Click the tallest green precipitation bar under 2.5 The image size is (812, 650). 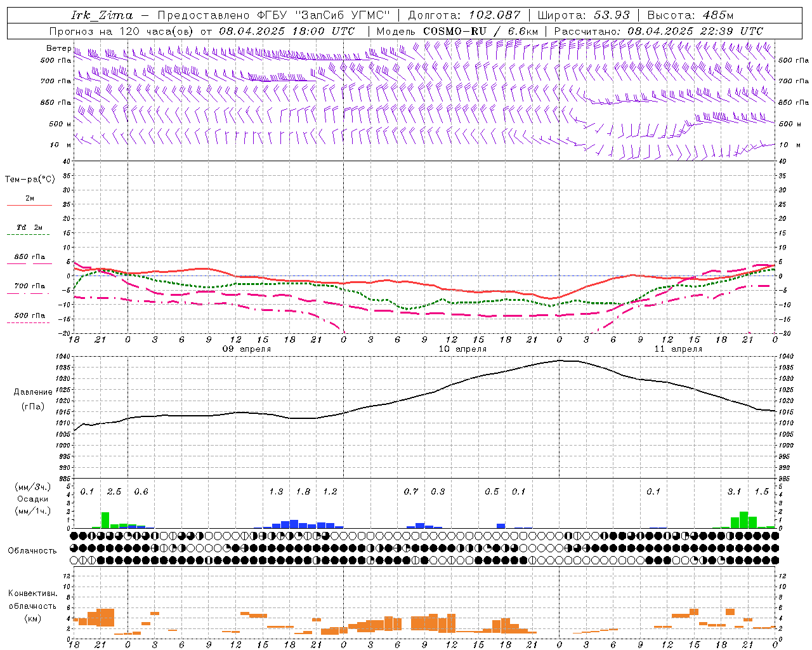pyautogui.click(x=105, y=520)
